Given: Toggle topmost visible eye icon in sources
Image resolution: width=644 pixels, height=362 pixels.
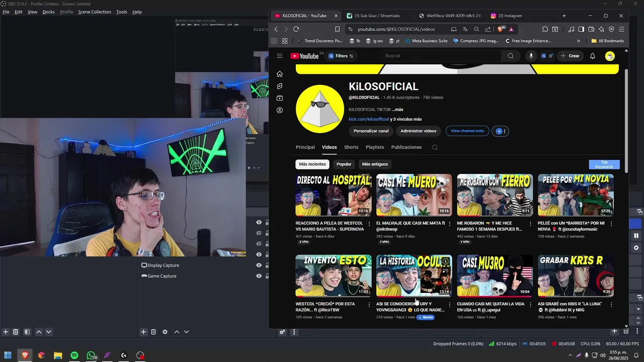Looking at the screenshot, I should [x=259, y=222].
